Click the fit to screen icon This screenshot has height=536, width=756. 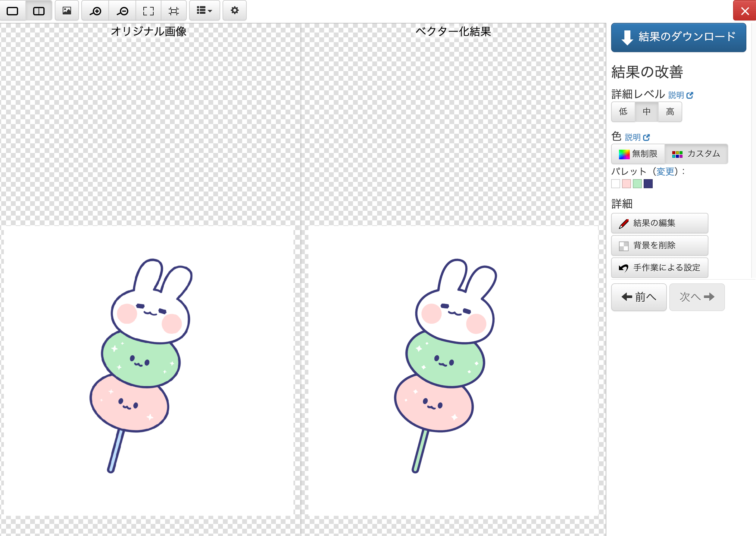[x=148, y=11]
